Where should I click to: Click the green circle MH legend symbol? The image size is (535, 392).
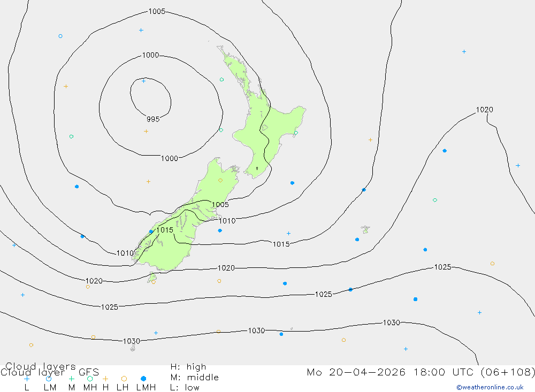tap(90, 379)
